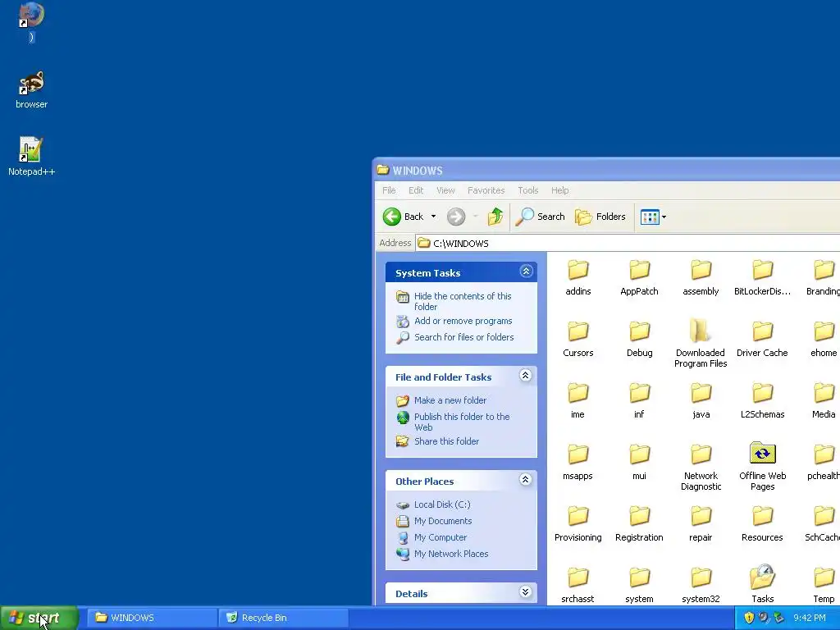Select the addins folder
The image size is (840, 630).
578,277
